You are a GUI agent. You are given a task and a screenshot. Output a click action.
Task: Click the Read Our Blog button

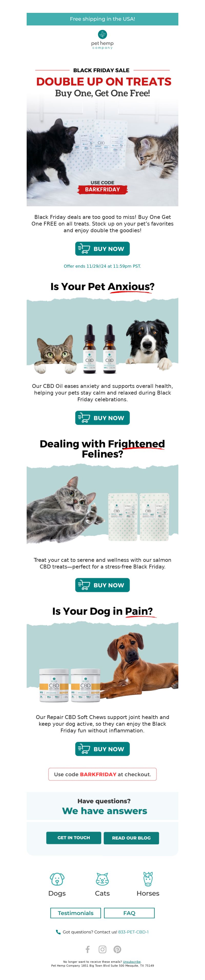tap(131, 838)
